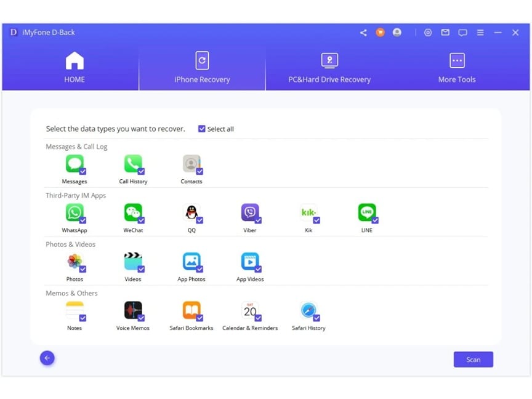The height and width of the screenshot is (399, 532).
Task: Click the Call History phone icon
Action: tap(133, 164)
